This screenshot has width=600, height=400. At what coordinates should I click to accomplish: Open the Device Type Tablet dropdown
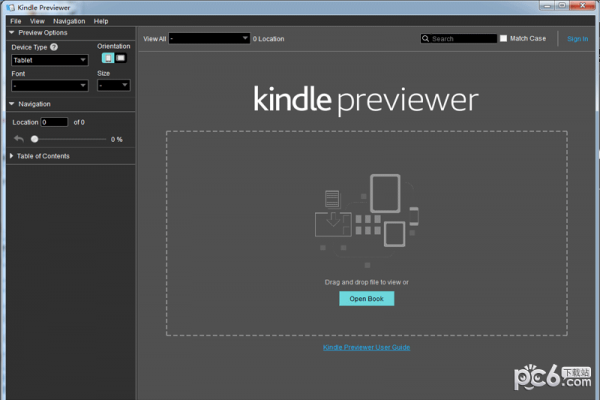coord(50,60)
